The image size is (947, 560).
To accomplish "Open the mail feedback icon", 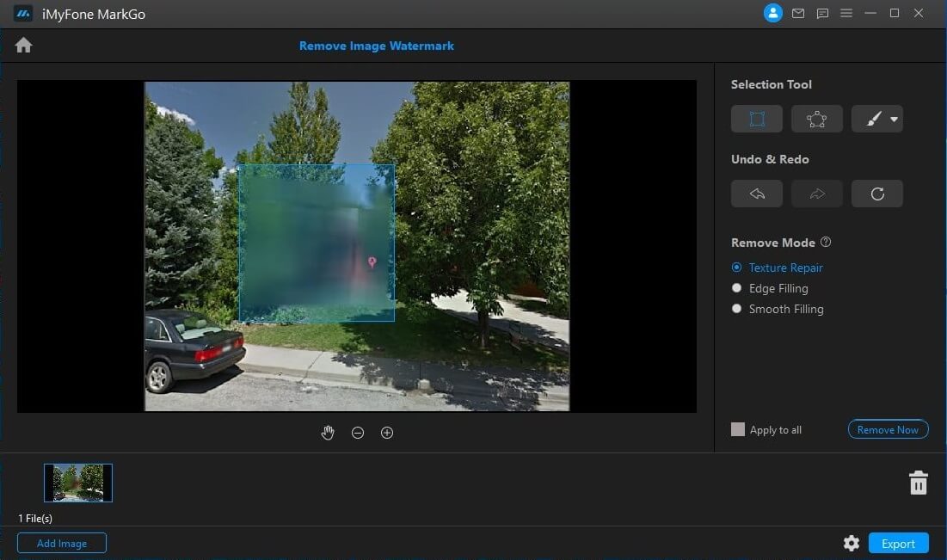I will [797, 13].
